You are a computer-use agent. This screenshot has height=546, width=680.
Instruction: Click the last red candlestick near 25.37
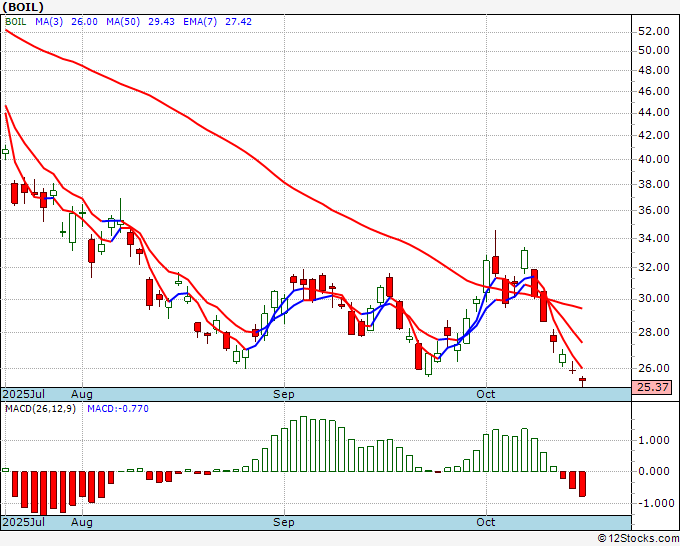582,381
